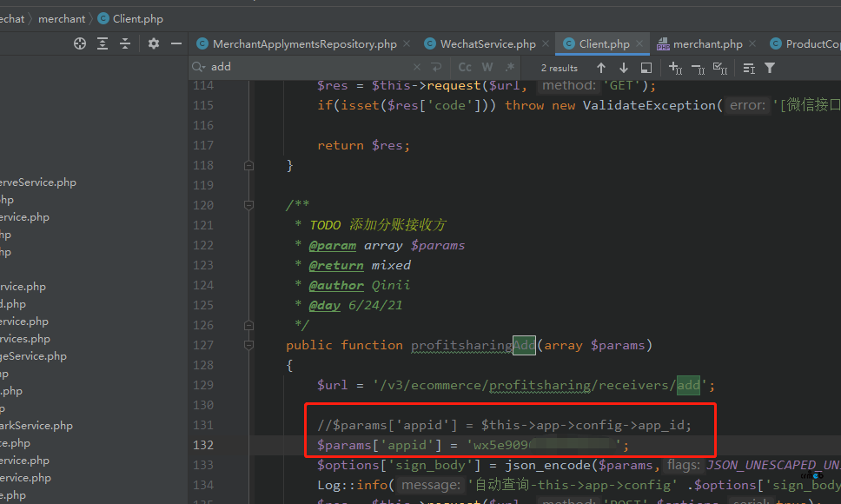Screen dimensions: 841x504
Task: Open the search results filter
Action: tap(769, 68)
